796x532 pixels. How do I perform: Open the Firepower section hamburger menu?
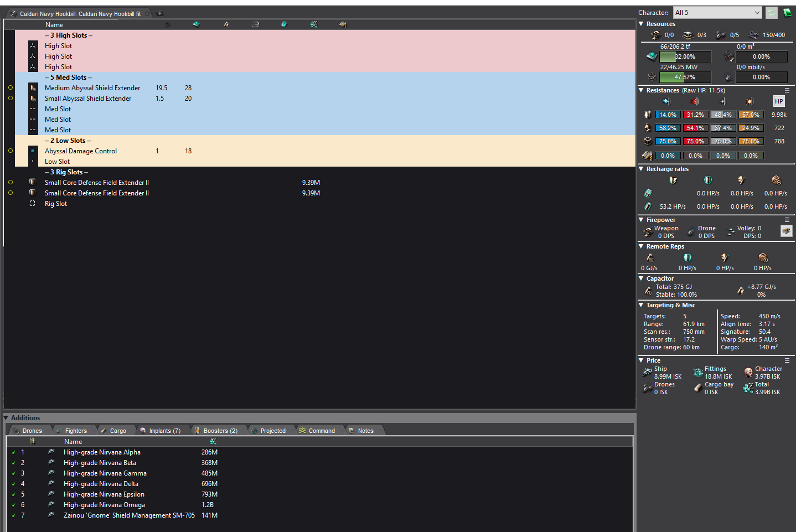pos(787,220)
